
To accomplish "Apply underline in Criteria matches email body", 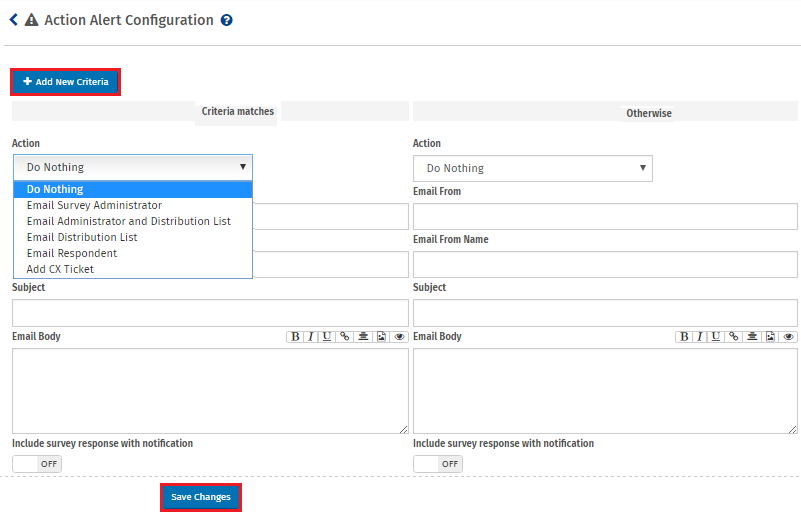I will pos(327,336).
